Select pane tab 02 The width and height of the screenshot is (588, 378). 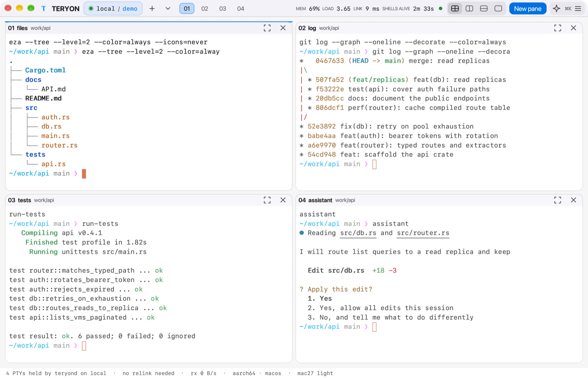[x=205, y=9]
